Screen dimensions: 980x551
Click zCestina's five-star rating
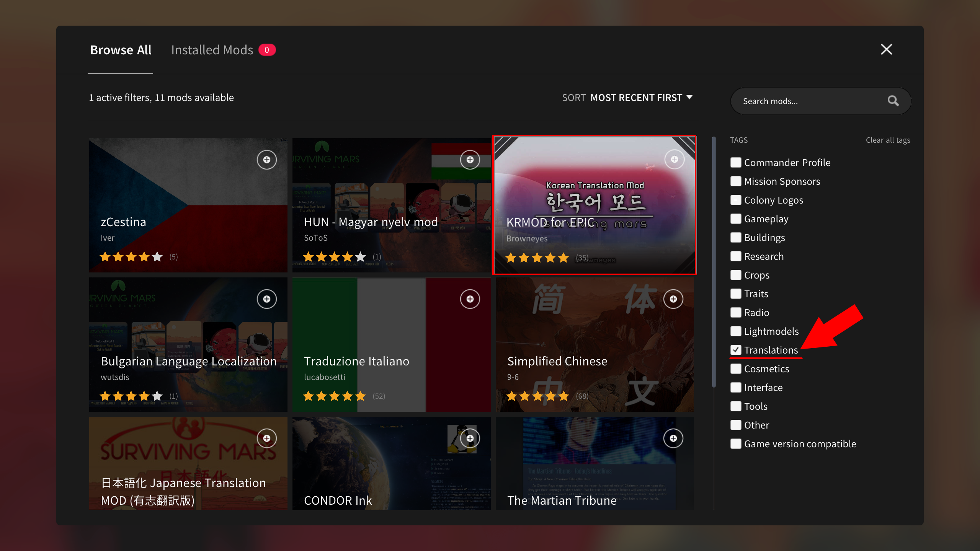point(131,257)
